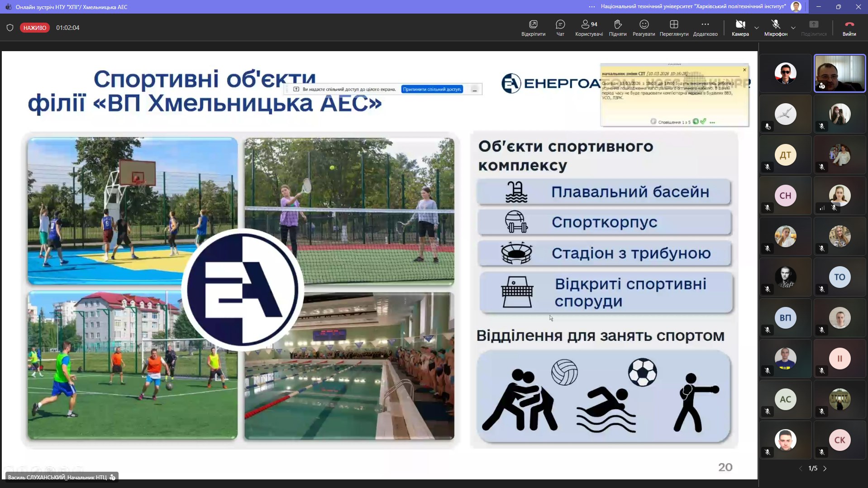Click the Поділитися share button
Viewport: 868px width, 488px height.
coord(814,28)
